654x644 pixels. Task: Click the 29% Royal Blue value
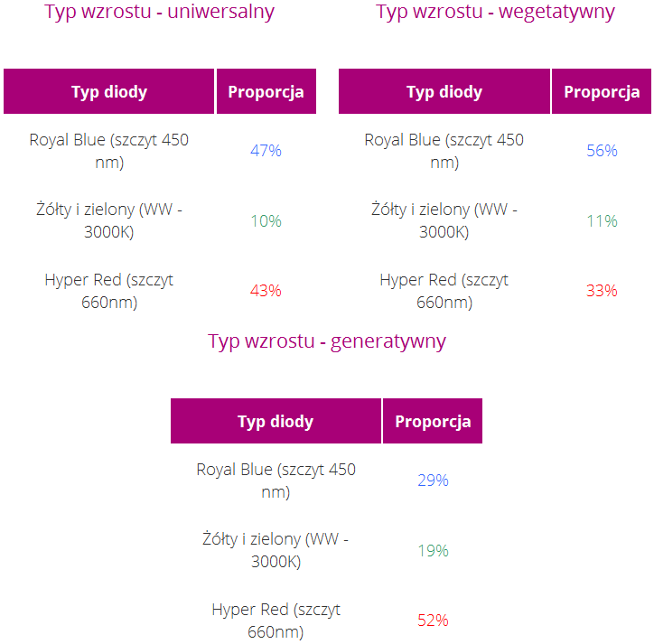433,481
